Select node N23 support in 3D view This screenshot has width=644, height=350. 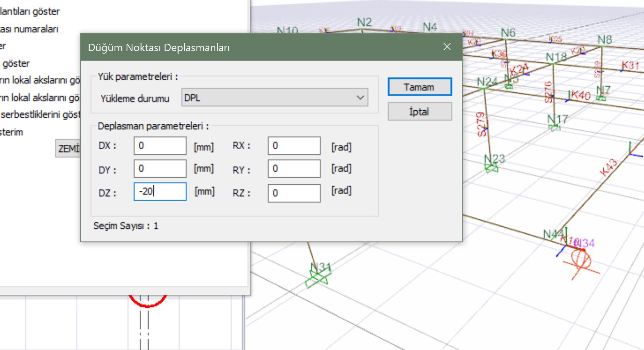(492, 168)
